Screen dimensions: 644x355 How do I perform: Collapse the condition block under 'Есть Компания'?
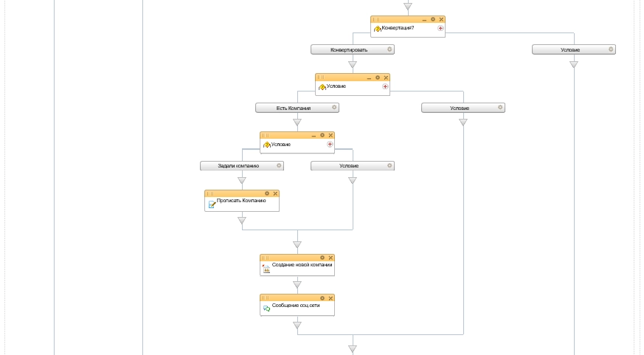pyautogui.click(x=314, y=135)
